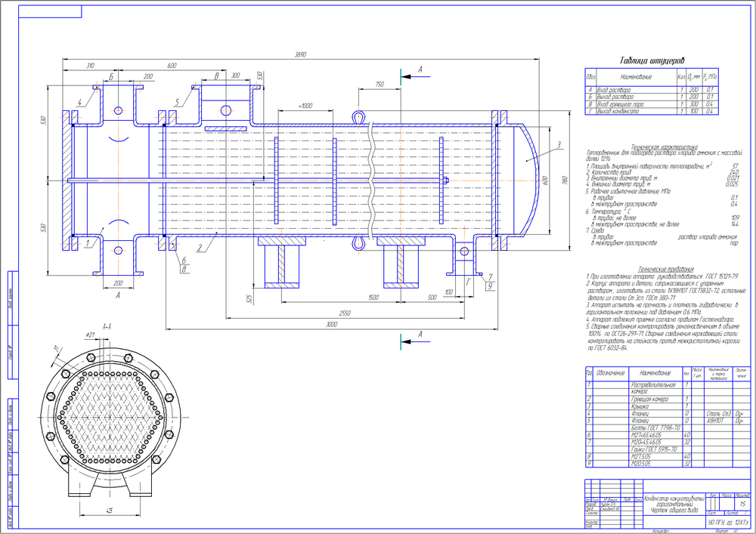Viewport: 756px width, 534px height.
Task: Click the "425" dimension under the section view
Action: [109, 511]
